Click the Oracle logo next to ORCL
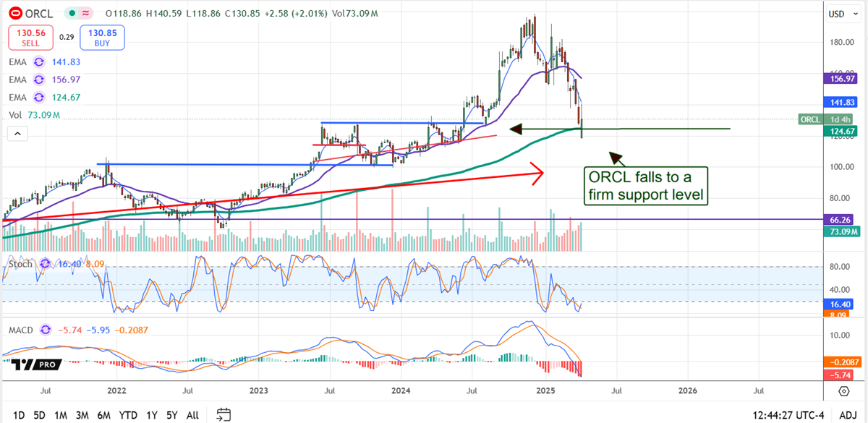The image size is (868, 423). (14, 13)
